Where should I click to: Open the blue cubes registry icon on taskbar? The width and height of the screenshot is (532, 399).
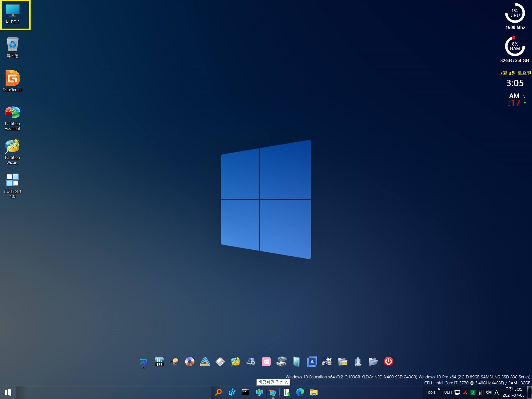tap(232, 392)
